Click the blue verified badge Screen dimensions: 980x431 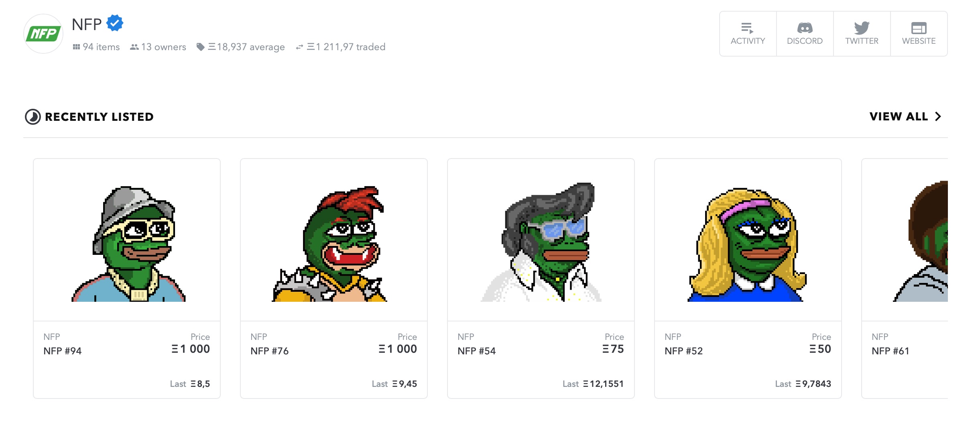[x=115, y=23]
